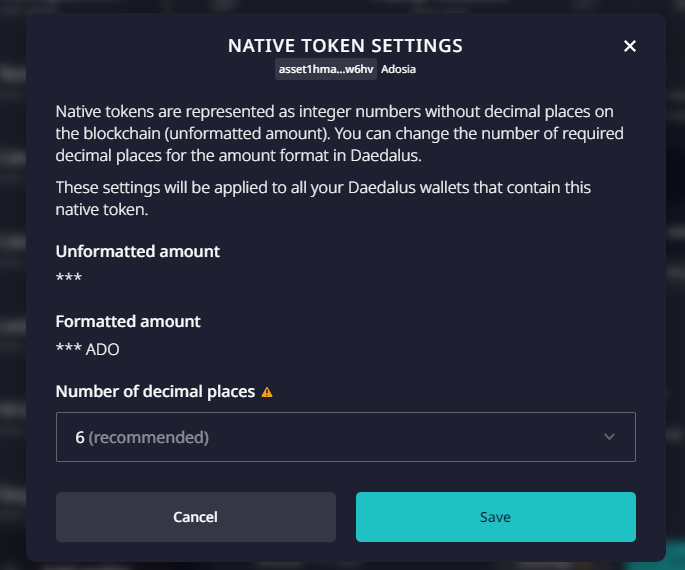This screenshot has width=685, height=570.
Task: Click the (recommended) hint in the dropdown
Action: coord(149,437)
